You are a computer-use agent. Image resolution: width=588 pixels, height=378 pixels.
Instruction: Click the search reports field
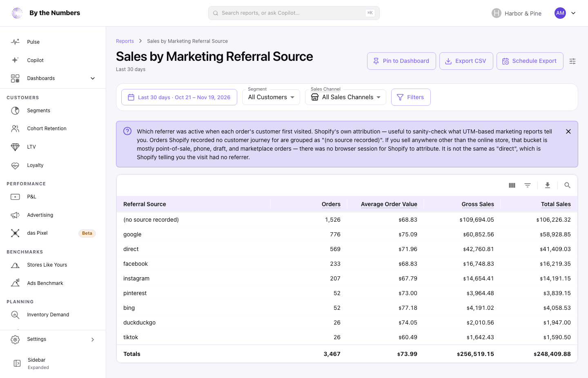click(x=294, y=13)
